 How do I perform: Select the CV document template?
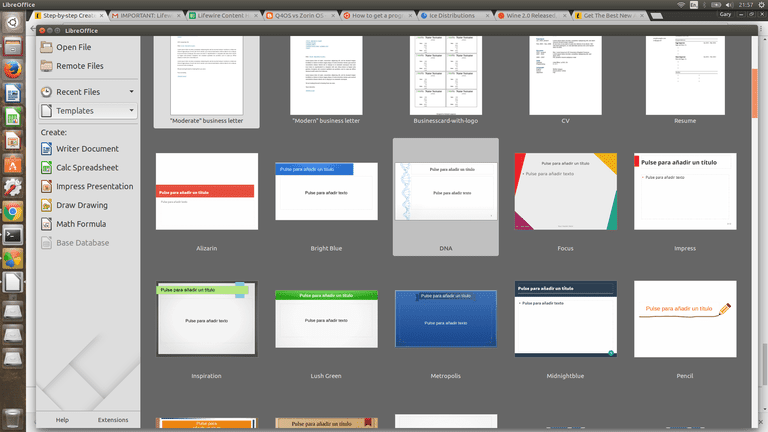[565, 81]
